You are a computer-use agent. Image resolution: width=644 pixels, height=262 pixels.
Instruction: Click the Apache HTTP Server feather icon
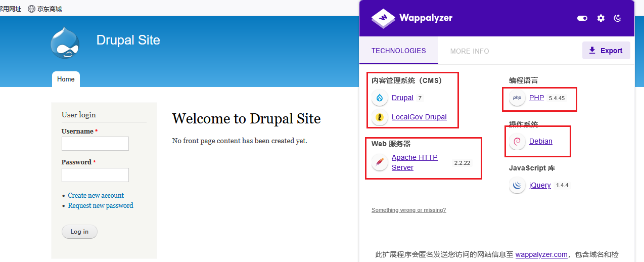pos(380,162)
